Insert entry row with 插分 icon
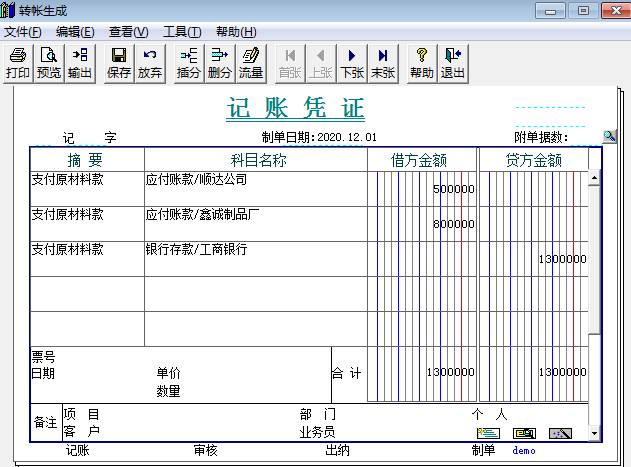631x467 pixels. click(189, 63)
